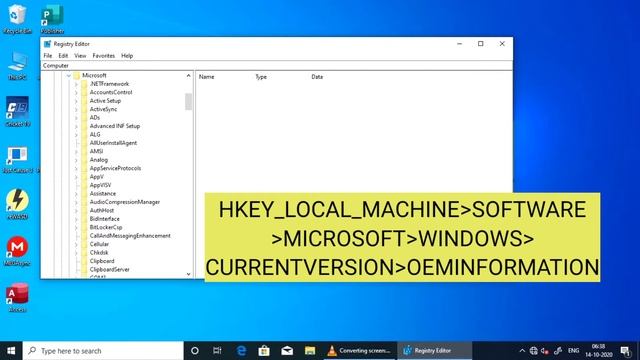The image size is (640, 360).
Task: Click the Windows Start button
Action: click(11, 351)
